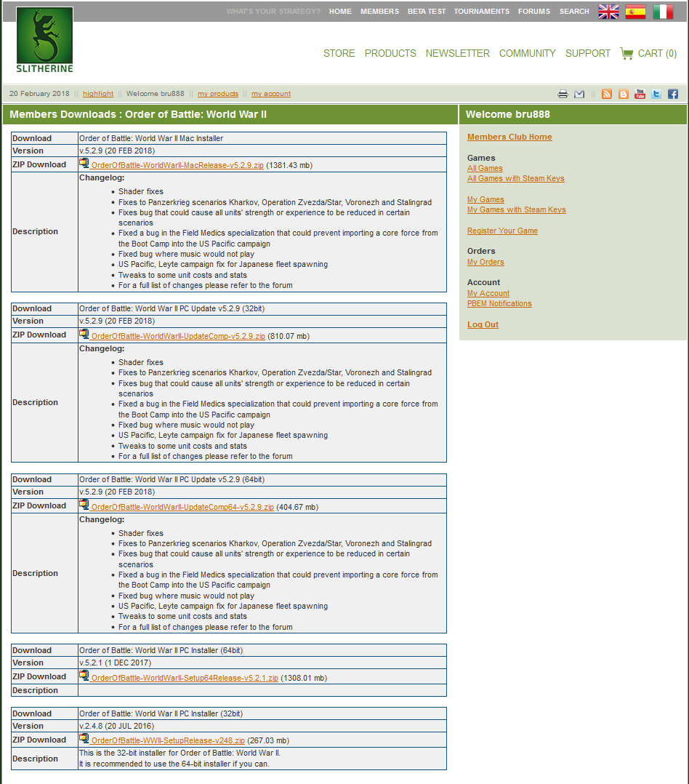The image size is (689, 784).
Task: Open My Games with Steam Keys
Action: pyautogui.click(x=517, y=210)
